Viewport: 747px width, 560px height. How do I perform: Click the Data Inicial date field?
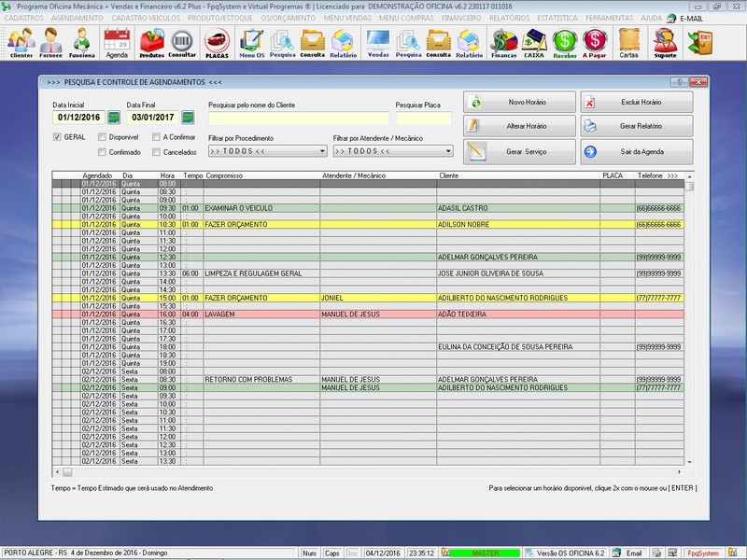click(x=78, y=118)
